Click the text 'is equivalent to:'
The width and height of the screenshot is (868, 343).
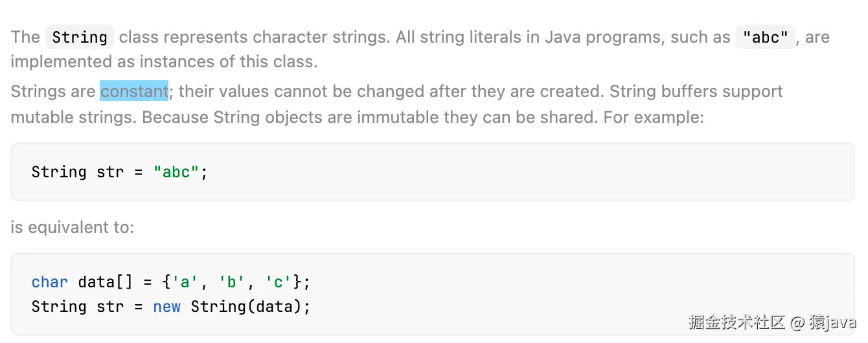(73, 227)
